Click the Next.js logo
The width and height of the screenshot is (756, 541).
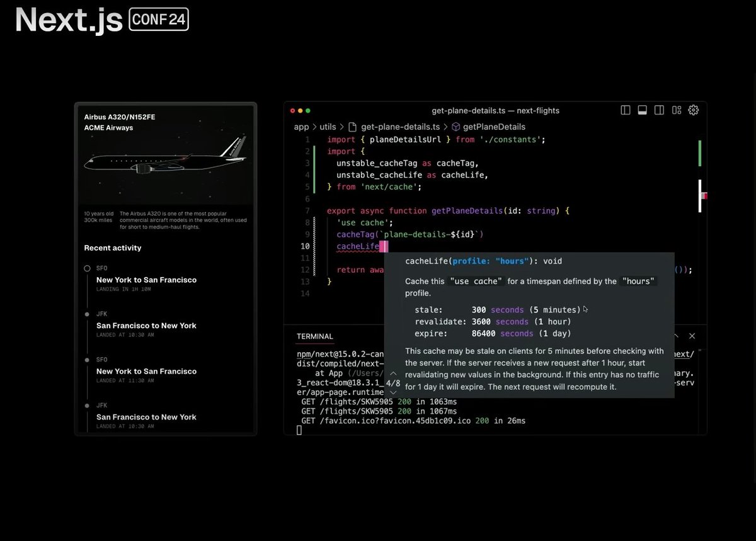point(66,21)
